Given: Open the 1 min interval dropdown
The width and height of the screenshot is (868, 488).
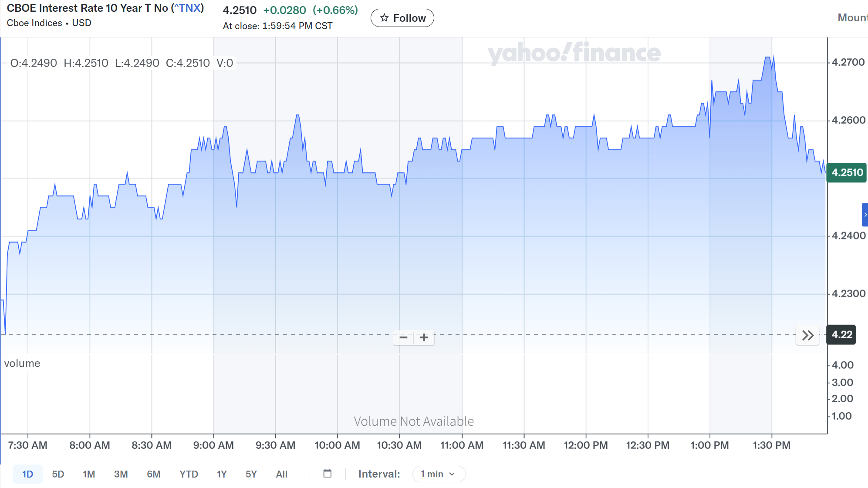Looking at the screenshot, I should (439, 474).
